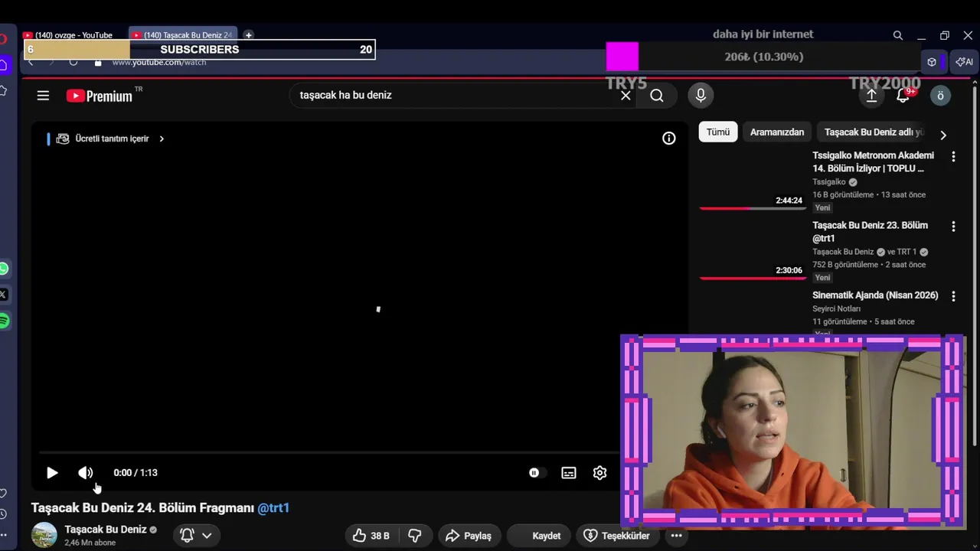
Task: Open the @trt1 mention link
Action: click(x=273, y=508)
